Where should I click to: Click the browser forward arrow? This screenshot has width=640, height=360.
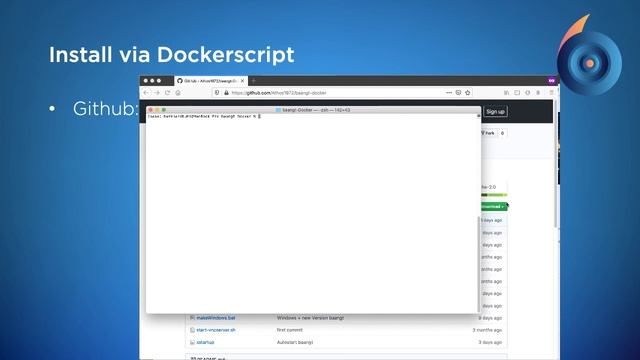pos(157,93)
